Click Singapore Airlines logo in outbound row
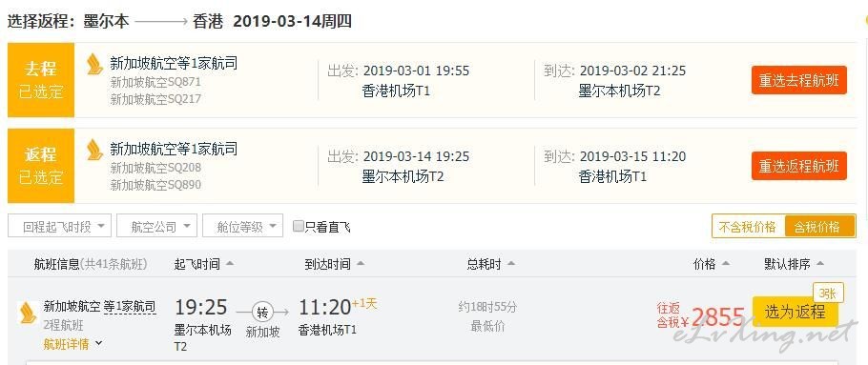 pos(94,65)
